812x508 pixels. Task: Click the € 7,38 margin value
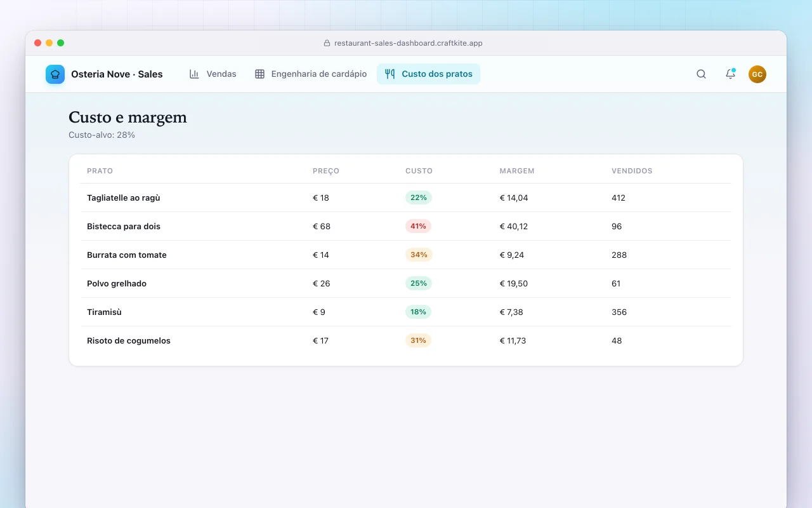pos(511,312)
